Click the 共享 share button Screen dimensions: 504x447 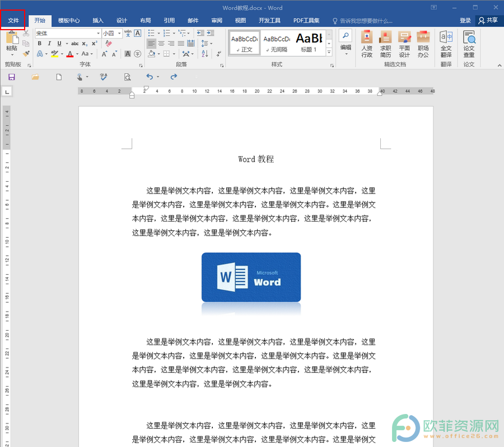pyautogui.click(x=488, y=21)
